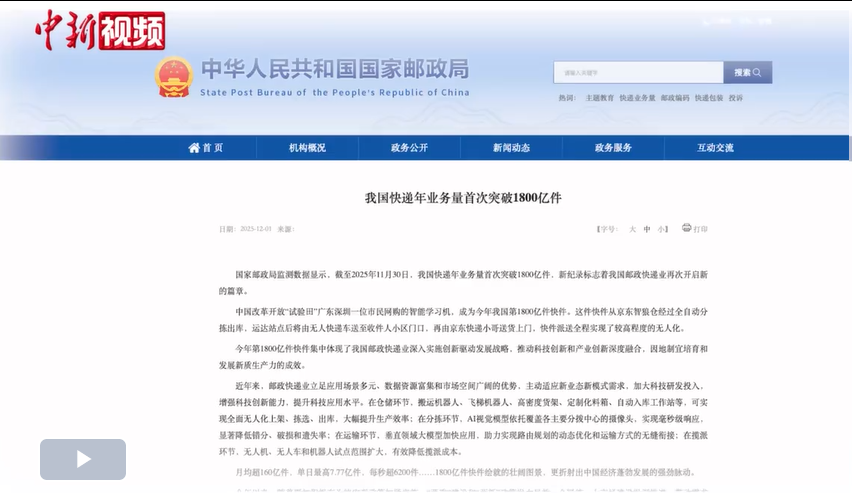Focus the keyword search input field

(638, 72)
